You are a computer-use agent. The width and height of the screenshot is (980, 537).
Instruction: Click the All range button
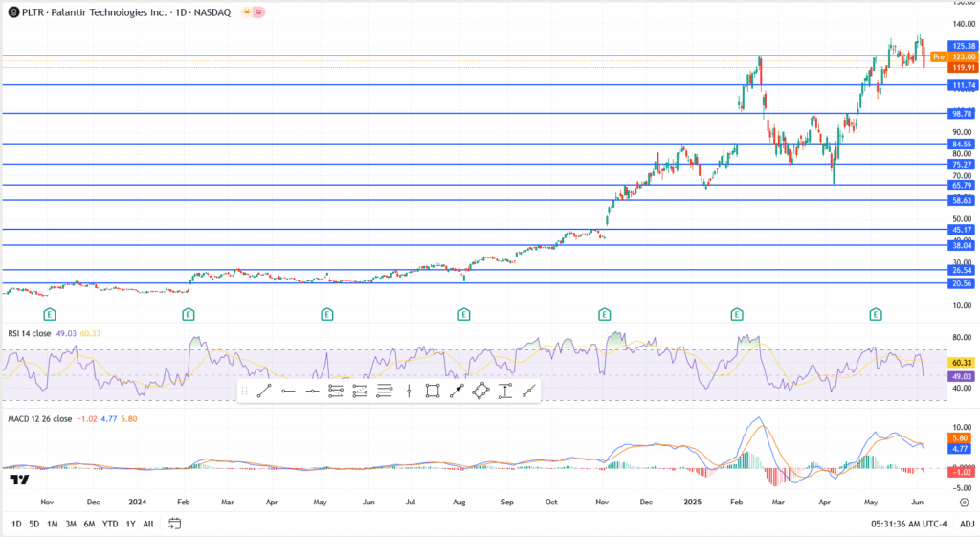tap(147, 524)
